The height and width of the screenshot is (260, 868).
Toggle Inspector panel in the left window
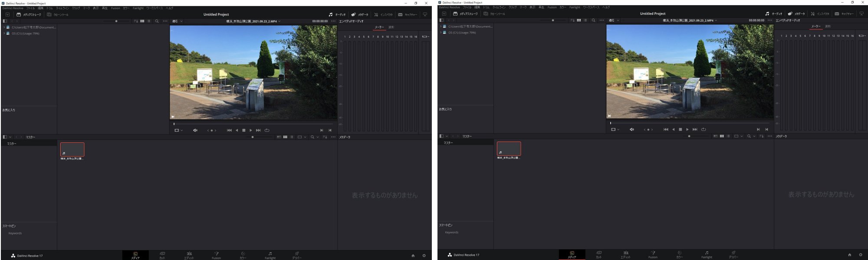pos(383,15)
